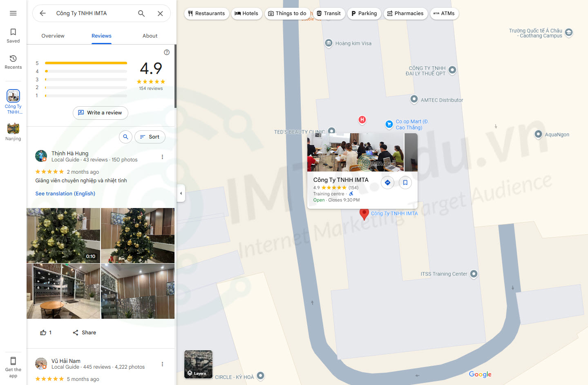588x385 pixels.
Task: Open Recents history
Action: tap(13, 62)
